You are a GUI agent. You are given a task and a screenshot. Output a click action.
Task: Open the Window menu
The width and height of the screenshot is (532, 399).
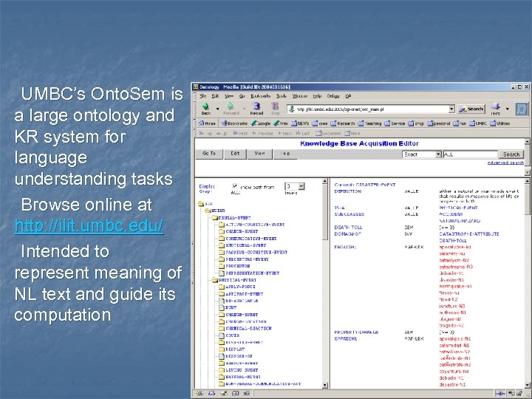[x=300, y=96]
